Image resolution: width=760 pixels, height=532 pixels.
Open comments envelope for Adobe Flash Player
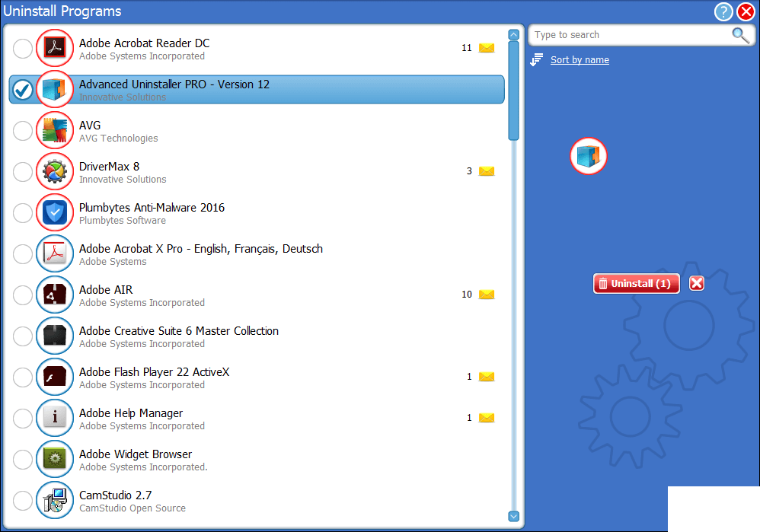click(487, 377)
